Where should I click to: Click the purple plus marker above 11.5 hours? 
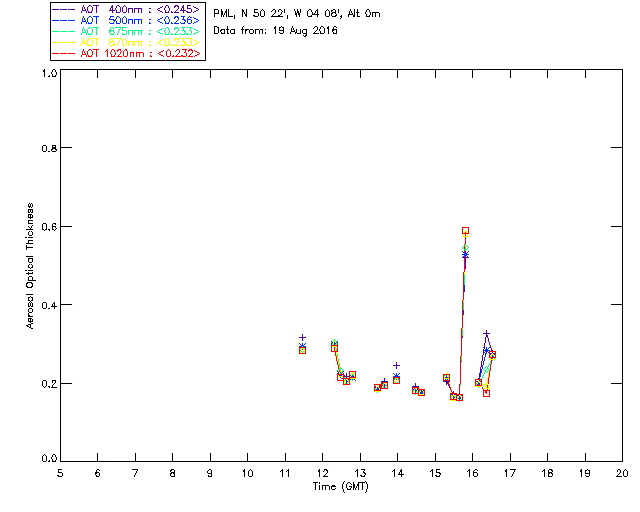(x=302, y=337)
